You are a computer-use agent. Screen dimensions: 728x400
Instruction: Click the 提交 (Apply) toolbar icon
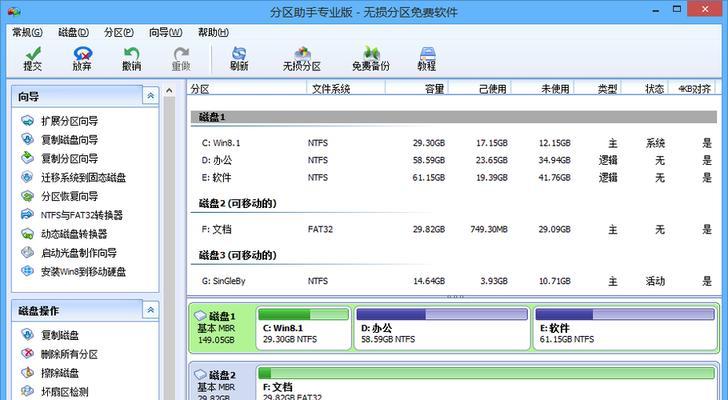coord(32,59)
